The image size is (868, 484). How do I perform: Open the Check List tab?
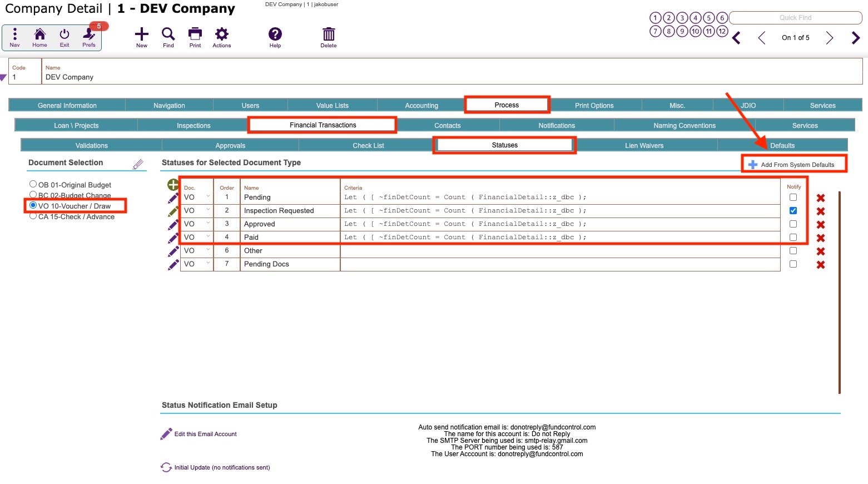click(x=368, y=145)
